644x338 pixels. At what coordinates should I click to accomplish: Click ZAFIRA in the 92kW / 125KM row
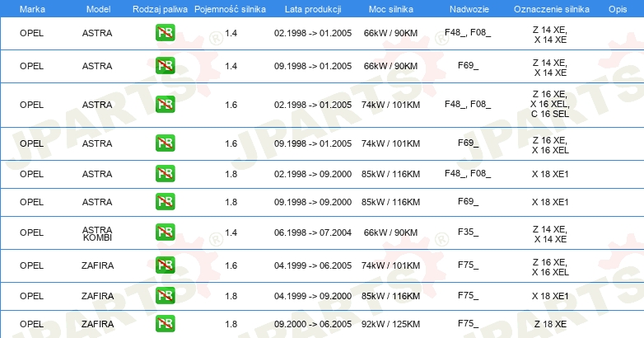coord(97,324)
